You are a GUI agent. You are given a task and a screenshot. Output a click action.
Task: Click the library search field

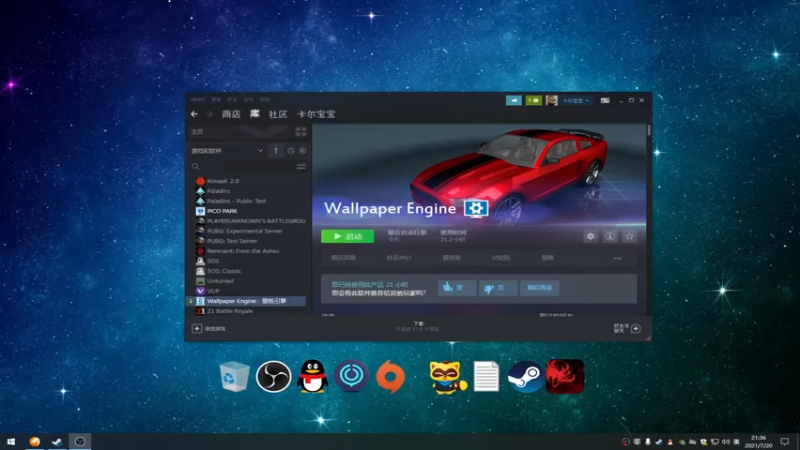pyautogui.click(x=242, y=166)
